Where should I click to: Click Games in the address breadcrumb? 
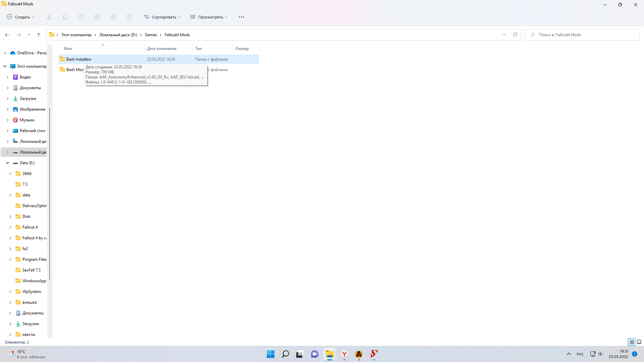pos(151,35)
